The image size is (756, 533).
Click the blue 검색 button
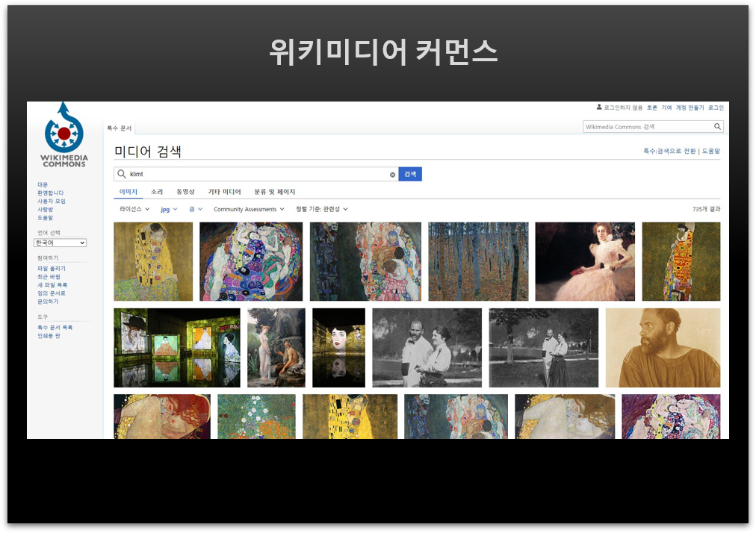(410, 174)
